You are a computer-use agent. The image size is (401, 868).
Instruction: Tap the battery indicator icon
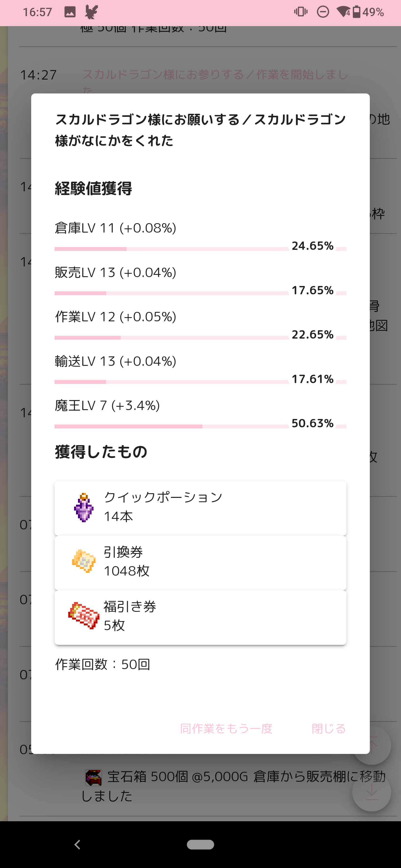[356, 13]
